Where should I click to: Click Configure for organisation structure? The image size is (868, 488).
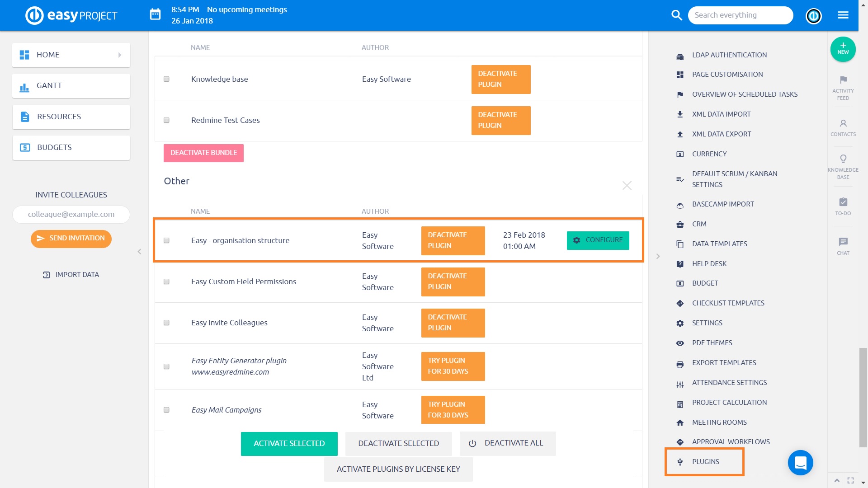click(598, 240)
